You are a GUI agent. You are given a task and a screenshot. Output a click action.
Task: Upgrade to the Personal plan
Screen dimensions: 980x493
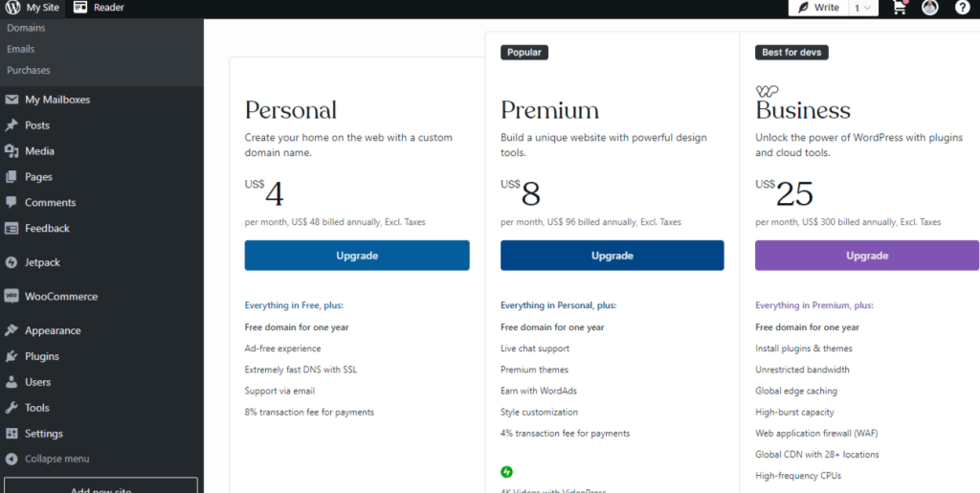click(x=357, y=256)
